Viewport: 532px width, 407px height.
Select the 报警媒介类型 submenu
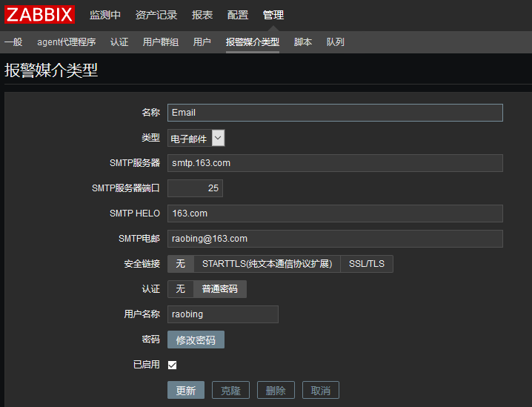click(253, 42)
